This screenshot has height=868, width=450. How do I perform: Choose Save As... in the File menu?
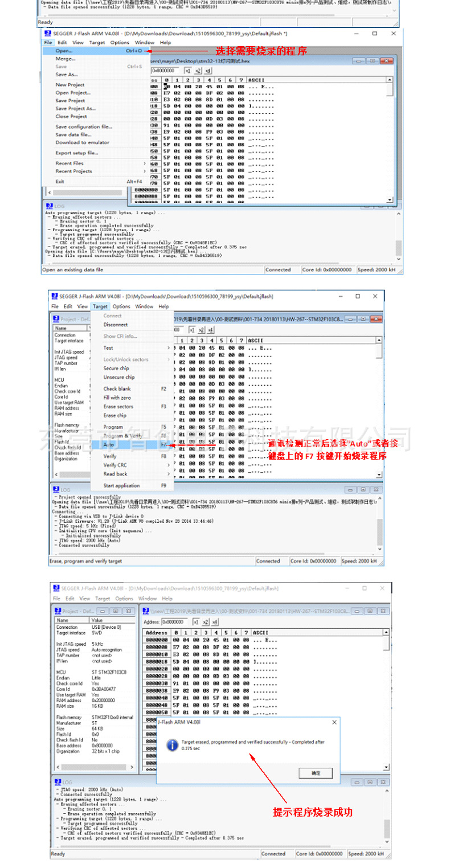(x=95, y=75)
